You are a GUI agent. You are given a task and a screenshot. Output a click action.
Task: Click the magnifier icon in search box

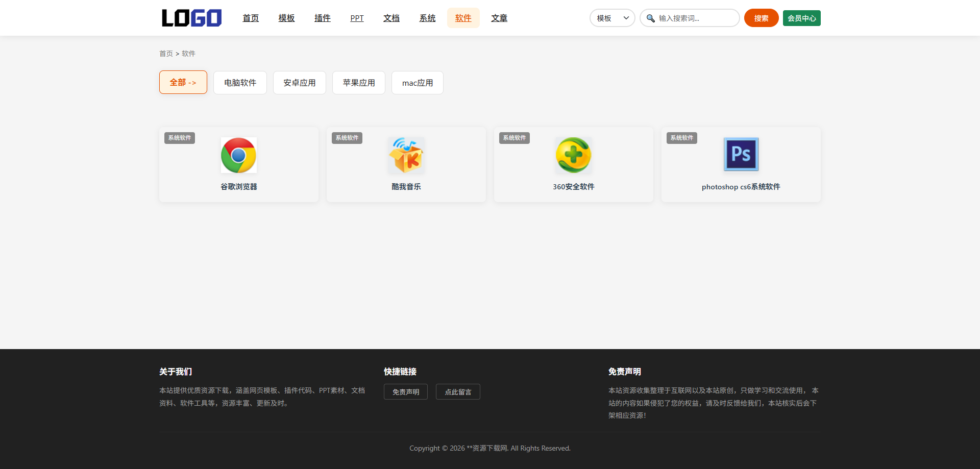pyautogui.click(x=650, y=18)
